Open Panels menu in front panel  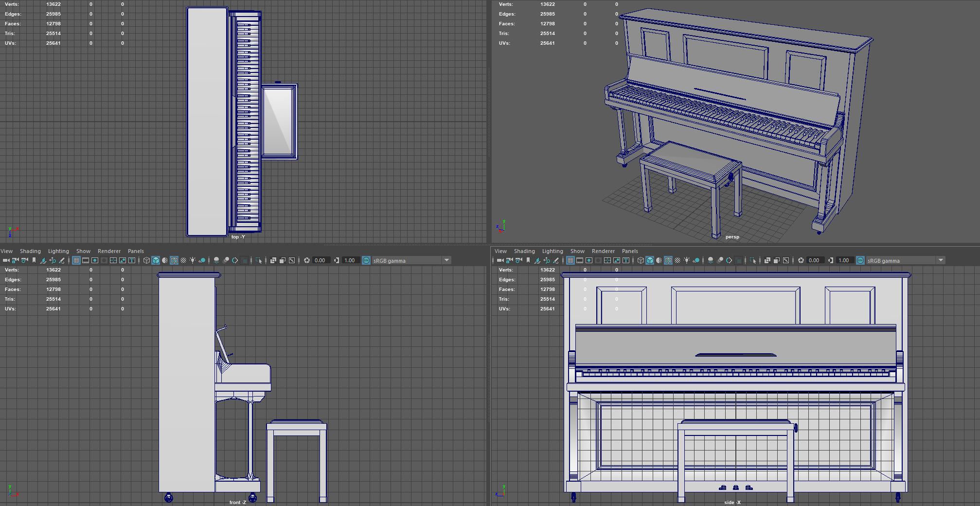136,251
